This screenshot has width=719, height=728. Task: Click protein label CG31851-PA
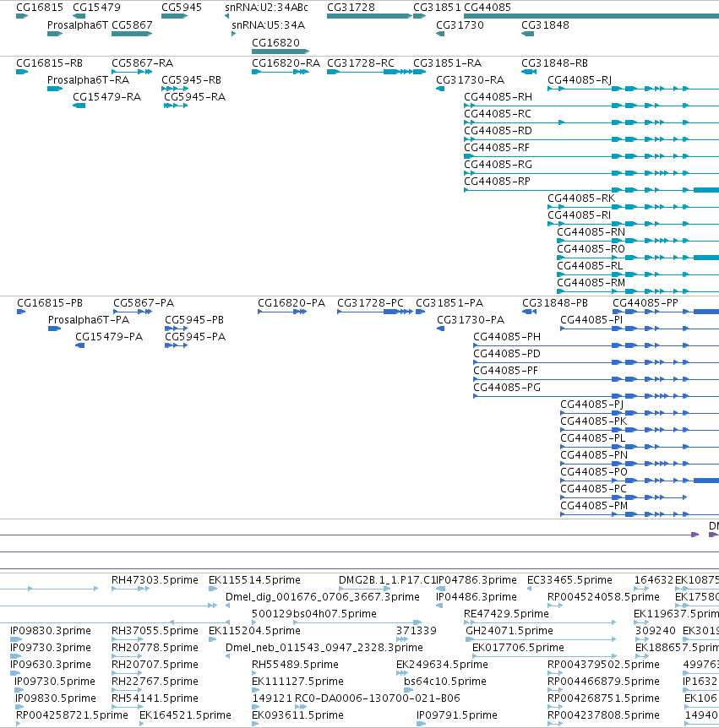(449, 303)
